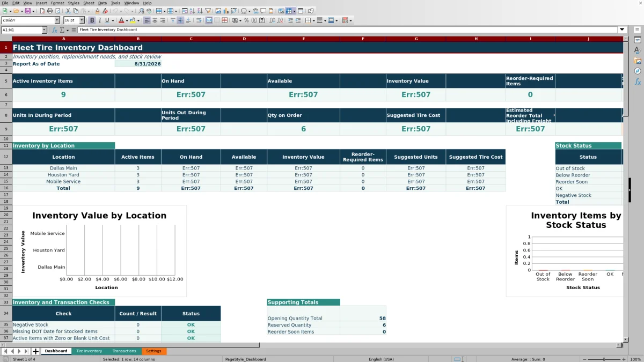This screenshot has width=644, height=362.
Task: Click the Undo arrow icon
Action: point(115,11)
